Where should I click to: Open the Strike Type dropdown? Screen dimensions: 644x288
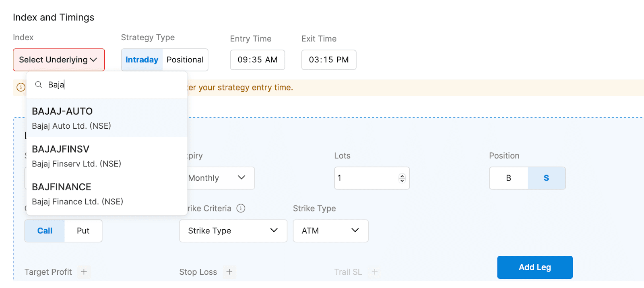[x=233, y=230]
